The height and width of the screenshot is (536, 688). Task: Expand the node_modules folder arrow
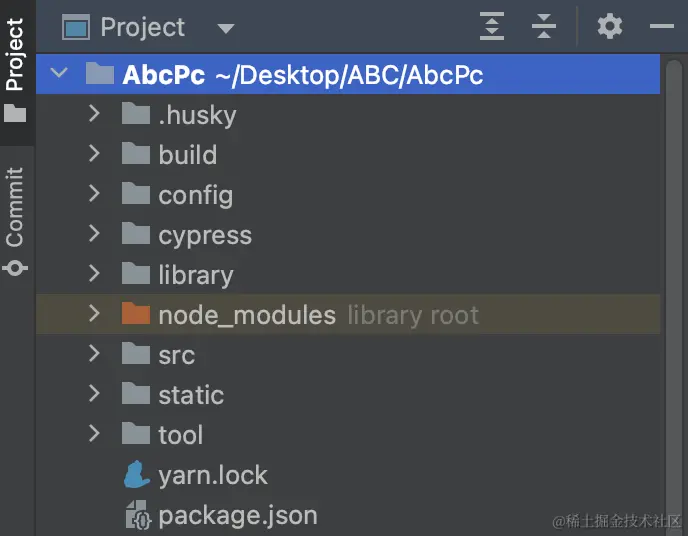pos(94,314)
